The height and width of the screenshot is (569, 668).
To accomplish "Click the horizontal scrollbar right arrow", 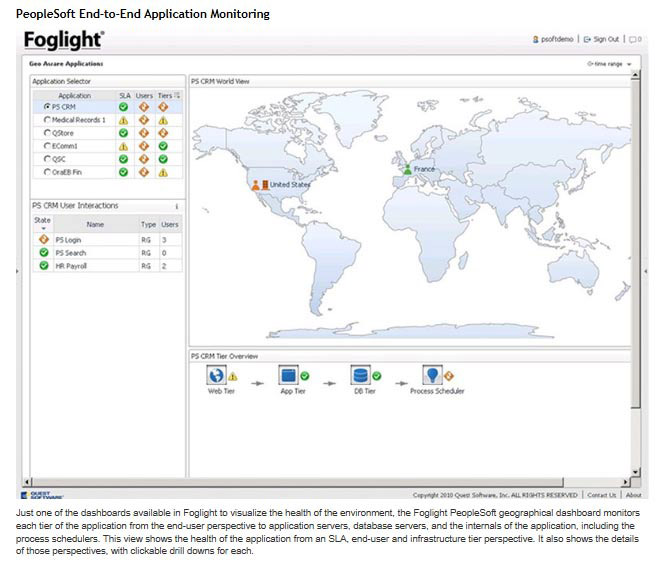I will (625, 482).
